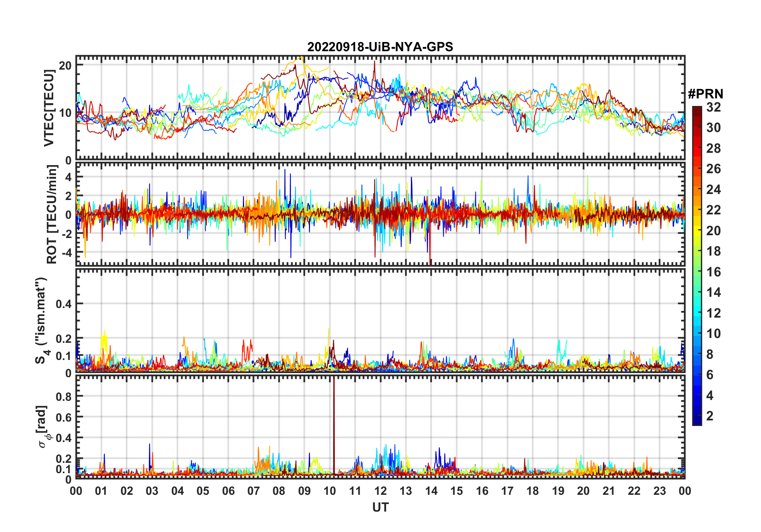The height and width of the screenshot is (532, 761).
Task: Click colorbar tick label "26"
Action: (x=713, y=169)
